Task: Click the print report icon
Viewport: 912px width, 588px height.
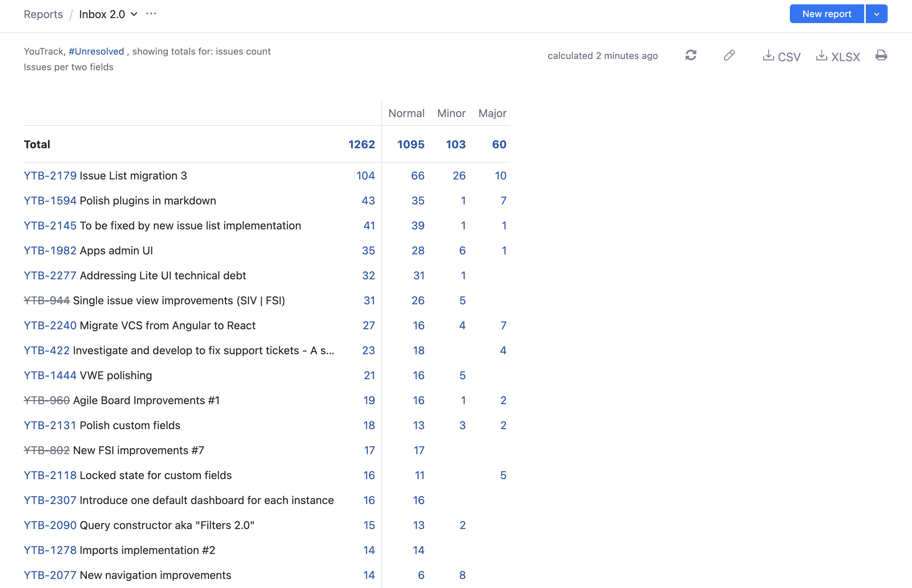Action: tap(881, 55)
